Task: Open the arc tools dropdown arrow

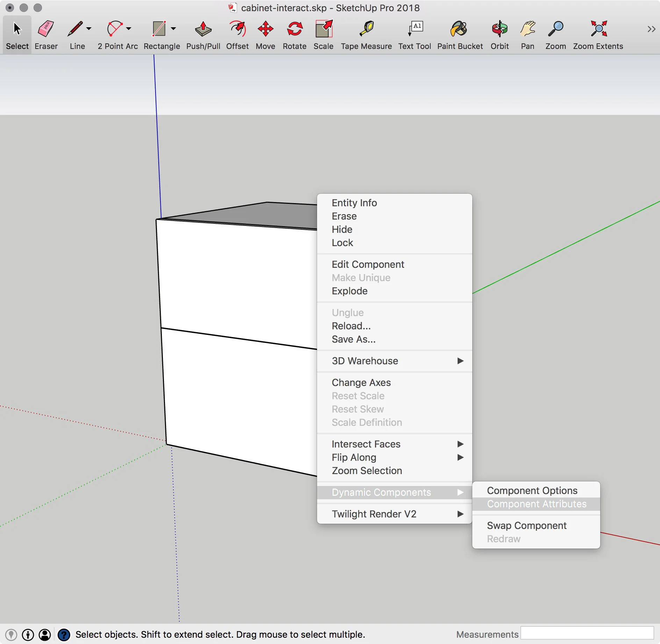Action: tap(129, 29)
